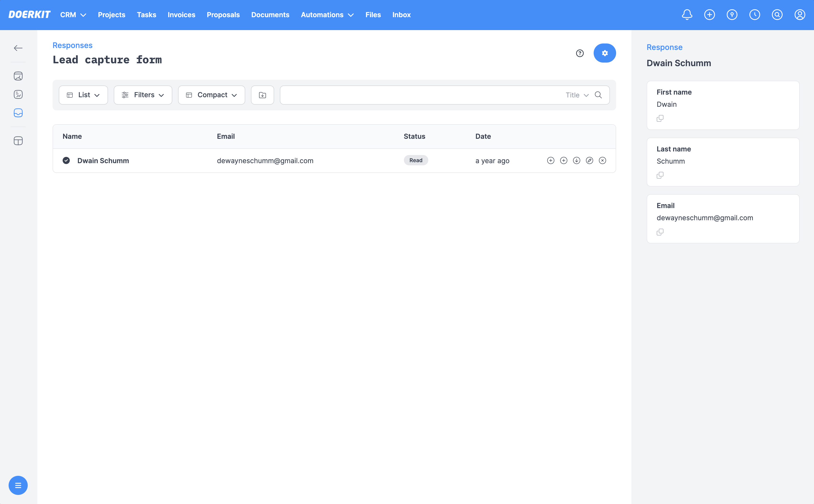Click the pencil edit icon in Dwain's row
Viewport: 814px width, 504px height.
point(589,161)
